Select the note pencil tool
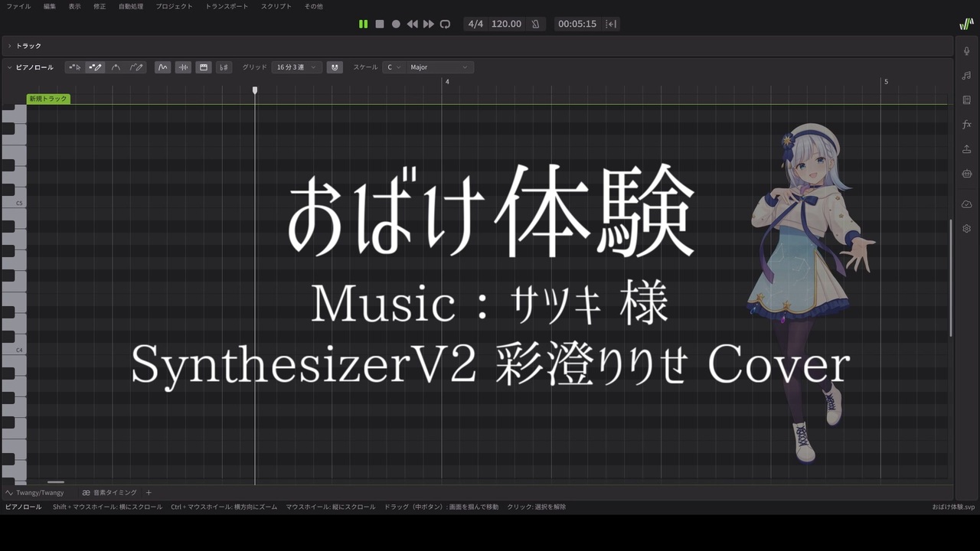This screenshot has height=551, width=980. coord(95,67)
